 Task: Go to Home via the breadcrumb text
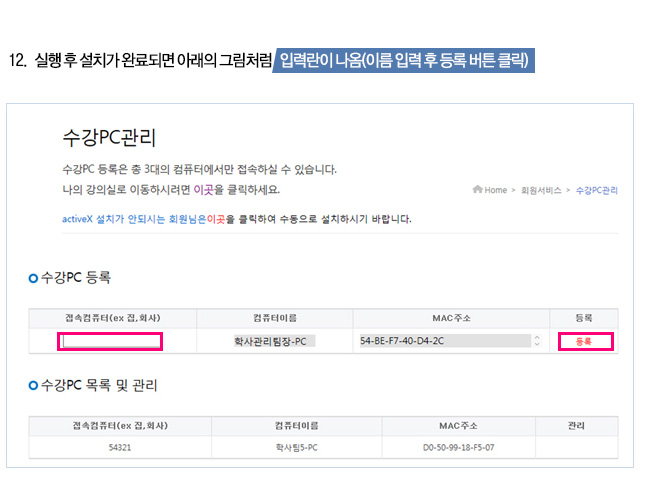click(496, 190)
